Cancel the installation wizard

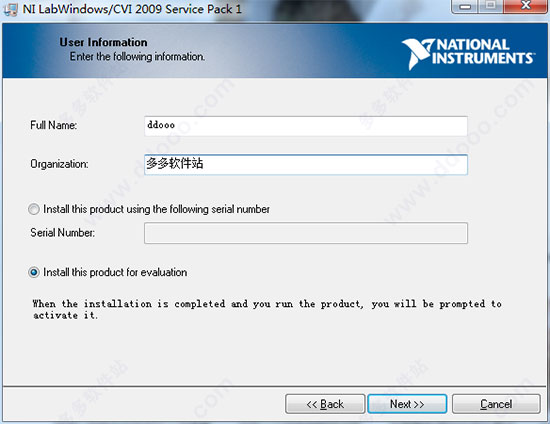496,404
